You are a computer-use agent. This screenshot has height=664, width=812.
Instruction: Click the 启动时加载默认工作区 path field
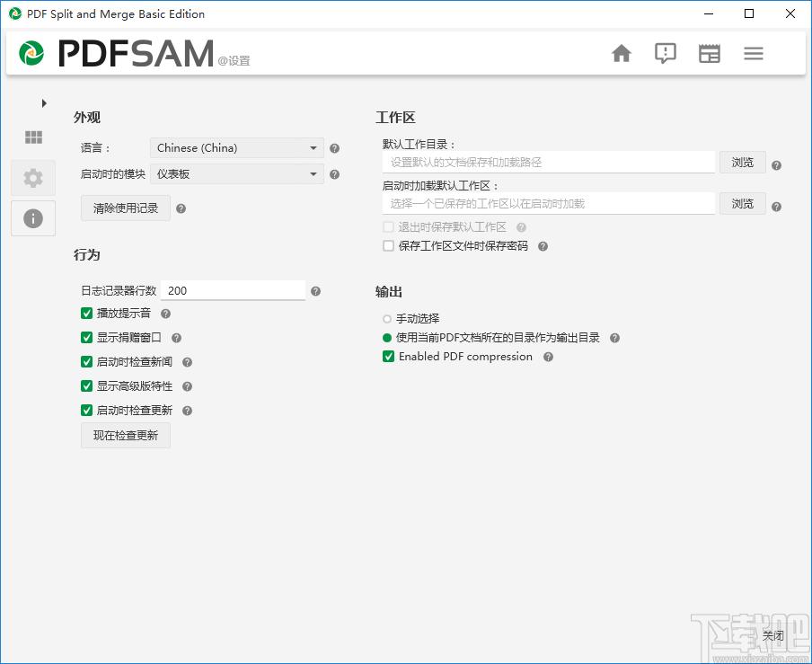[549, 204]
